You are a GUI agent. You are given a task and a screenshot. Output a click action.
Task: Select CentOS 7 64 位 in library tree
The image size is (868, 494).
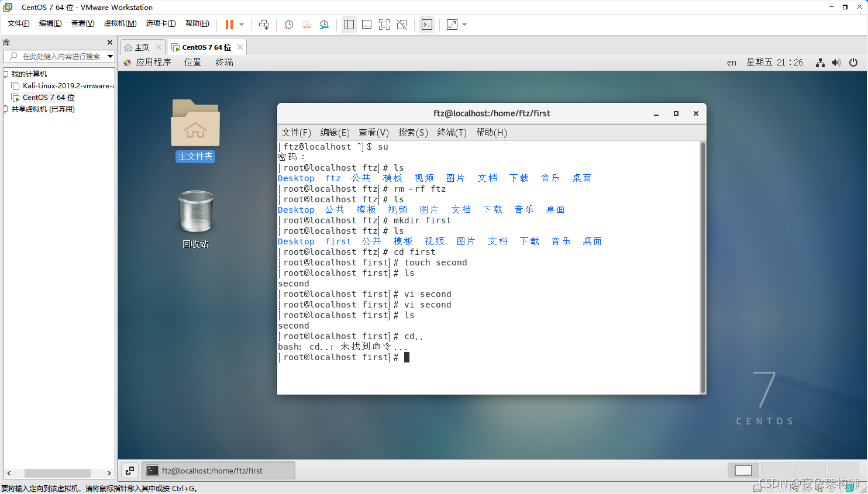coord(49,97)
